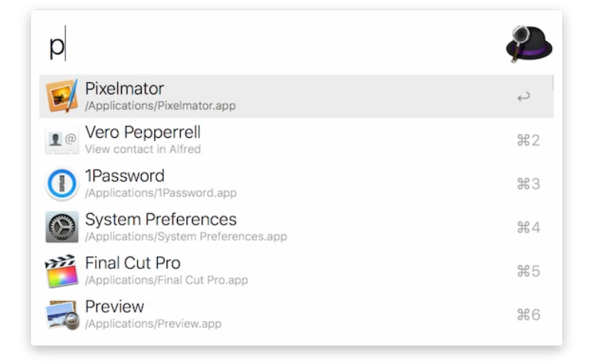
Task: Open the Vero Pepperrell contact result
Action: pos(297,140)
